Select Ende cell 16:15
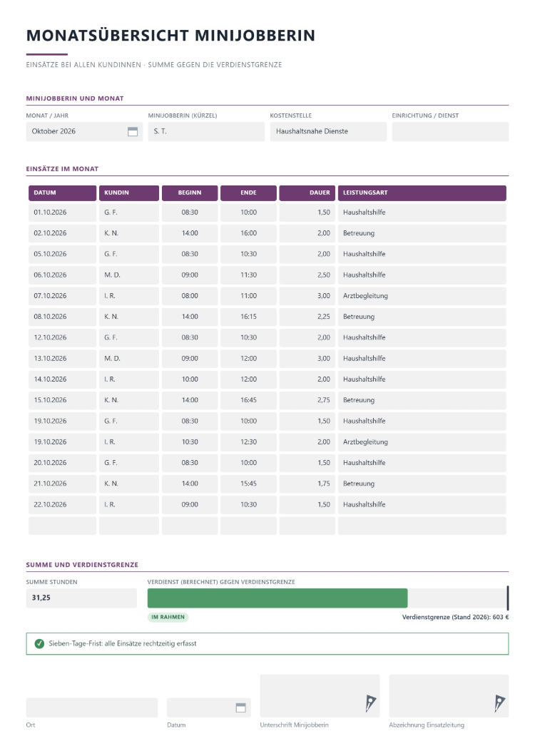This screenshot has height=756, width=535. (x=248, y=317)
